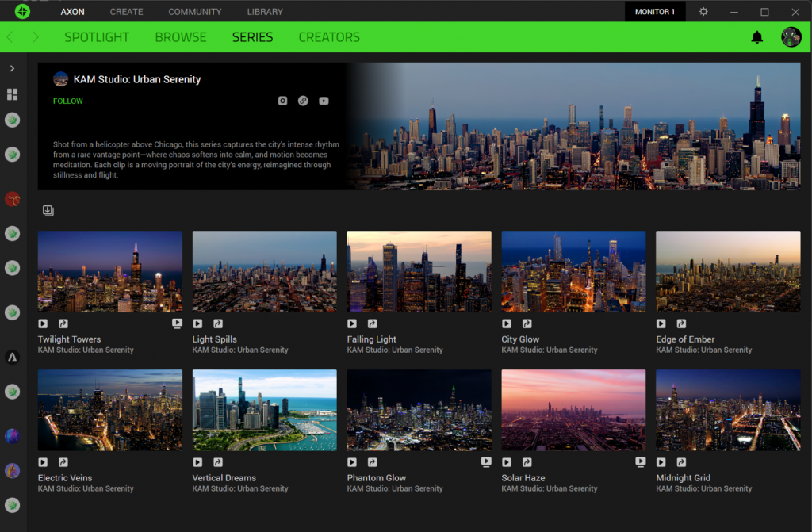Play the Midnight Grid wallpaper preview
Image resolution: width=812 pixels, height=532 pixels.
coord(661,462)
